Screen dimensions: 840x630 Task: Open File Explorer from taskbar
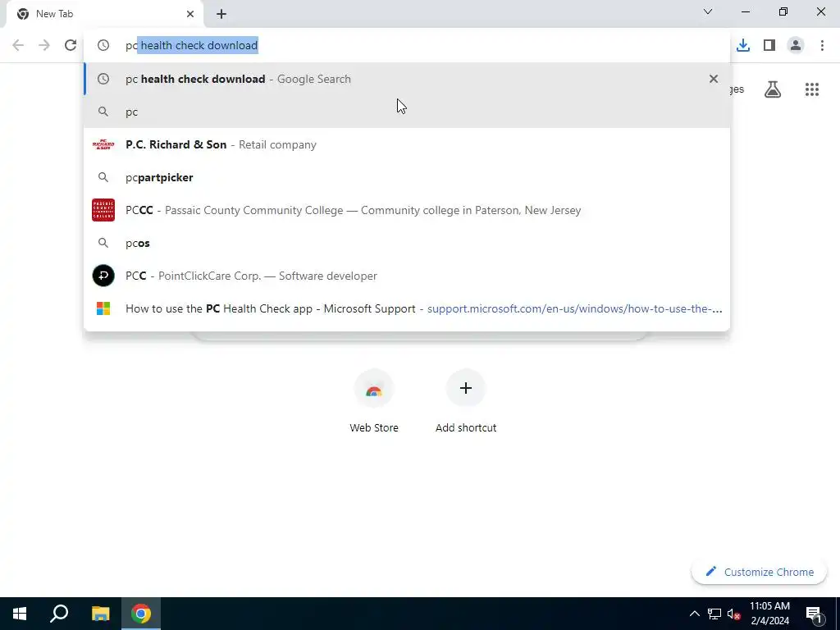pos(100,614)
